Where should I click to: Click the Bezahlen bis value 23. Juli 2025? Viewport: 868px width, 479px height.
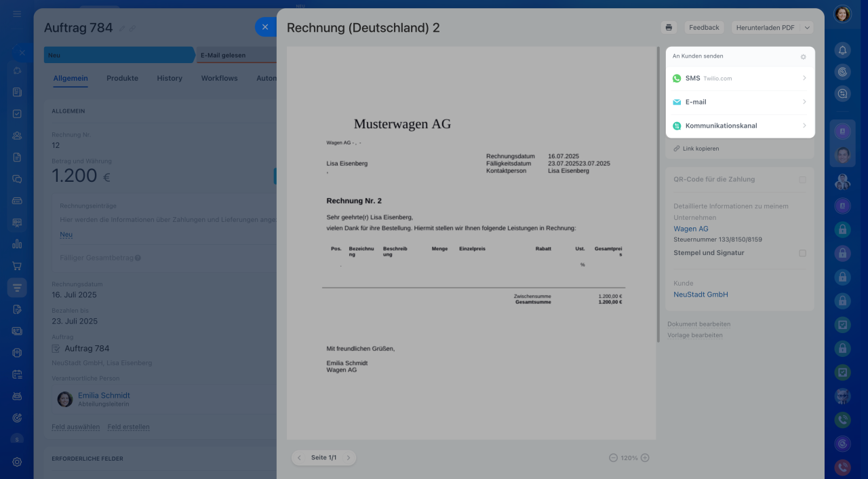point(75,322)
